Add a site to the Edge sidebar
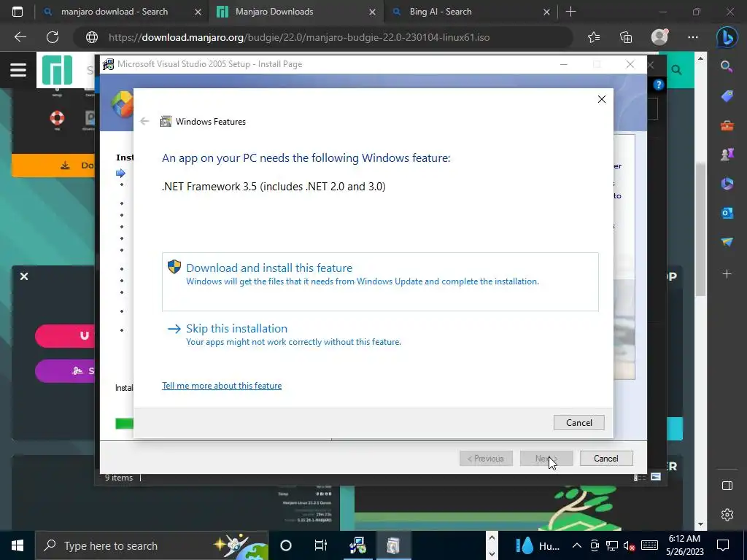The width and height of the screenshot is (747, 560). (x=727, y=274)
